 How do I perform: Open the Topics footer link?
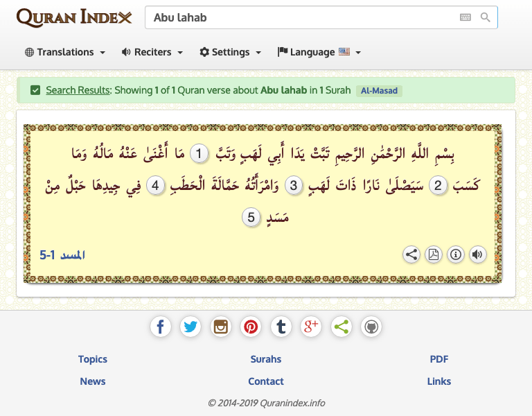[x=93, y=359]
